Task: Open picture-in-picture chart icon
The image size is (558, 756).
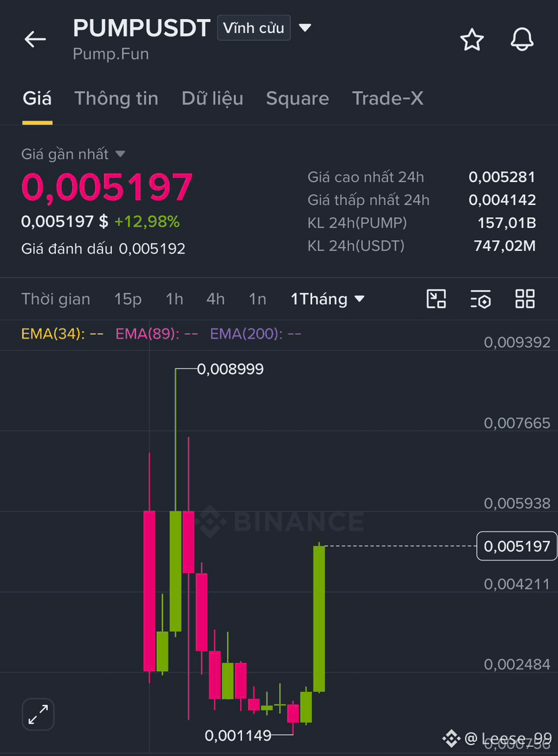Action: coord(436,299)
